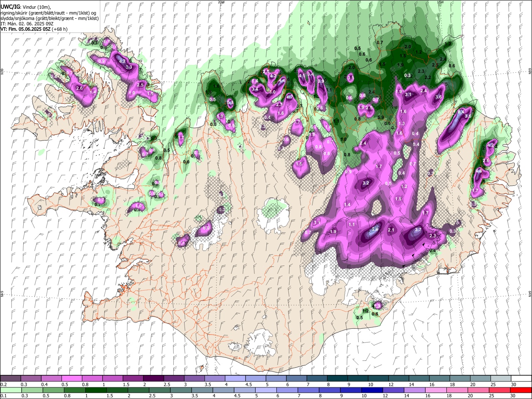
Task: Click the 'UWC/IG' title text
Action: pyautogui.click(x=10, y=7)
